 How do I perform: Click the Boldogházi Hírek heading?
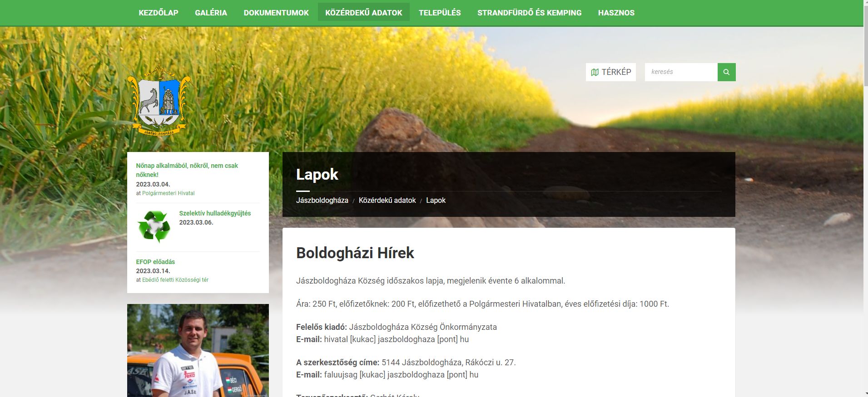(355, 253)
